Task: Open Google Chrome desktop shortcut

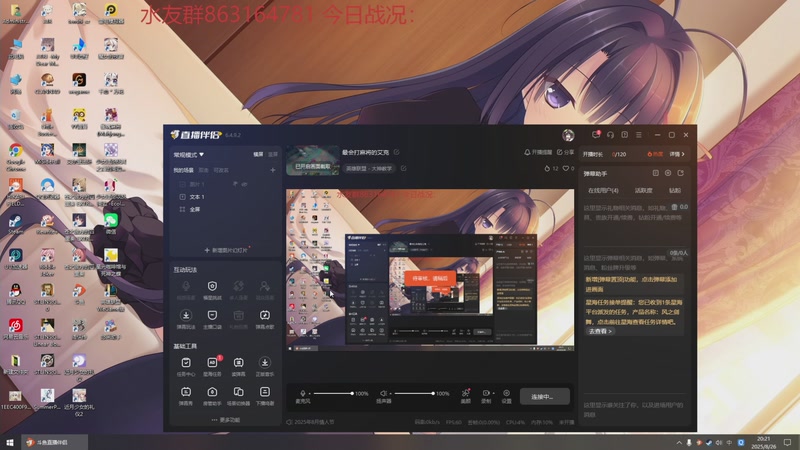Action: [15, 157]
